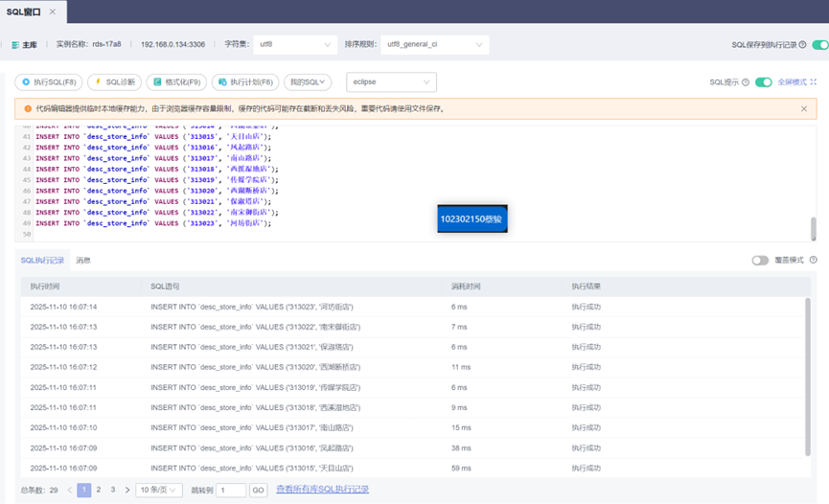Viewport: 829px width, 504px height.
Task: Click the editor vertical scrollbar
Action: (x=813, y=228)
